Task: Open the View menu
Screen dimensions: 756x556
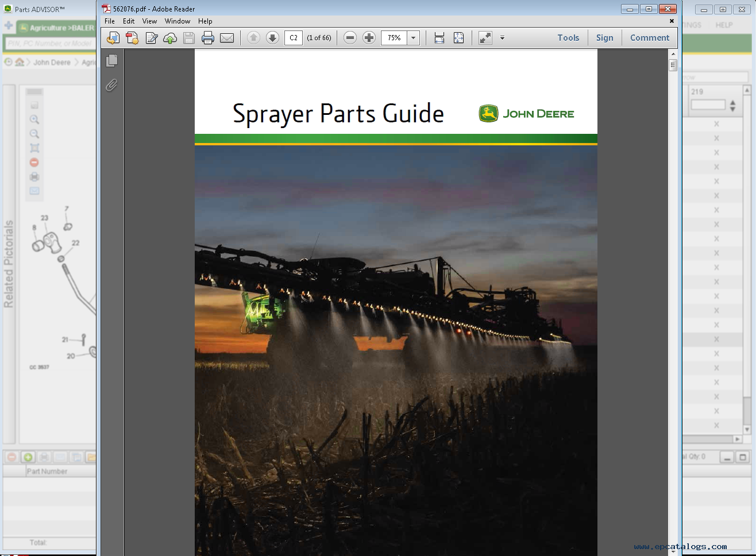Action: (x=149, y=21)
